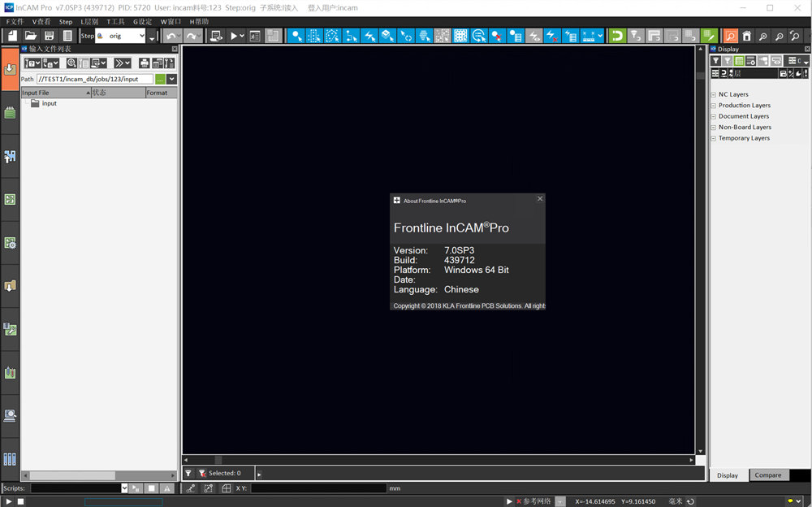Screen dimensions: 812x507
Task: Click the undo arrow in the toolbar
Action: (171, 36)
